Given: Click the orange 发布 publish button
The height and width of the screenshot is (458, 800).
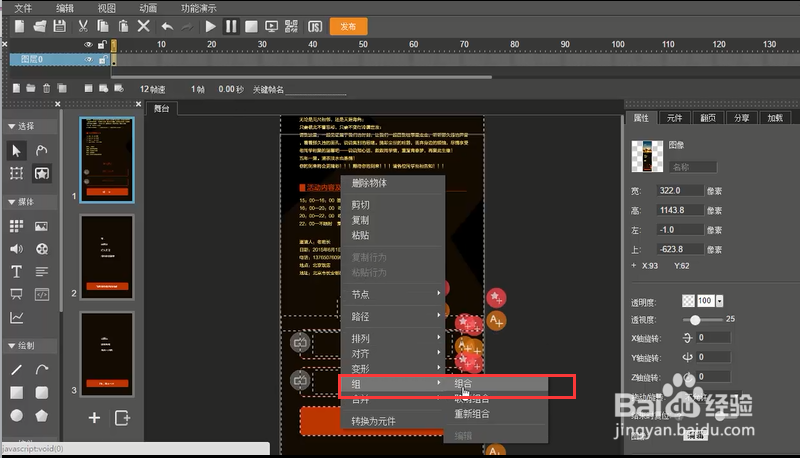Looking at the screenshot, I should pos(348,27).
